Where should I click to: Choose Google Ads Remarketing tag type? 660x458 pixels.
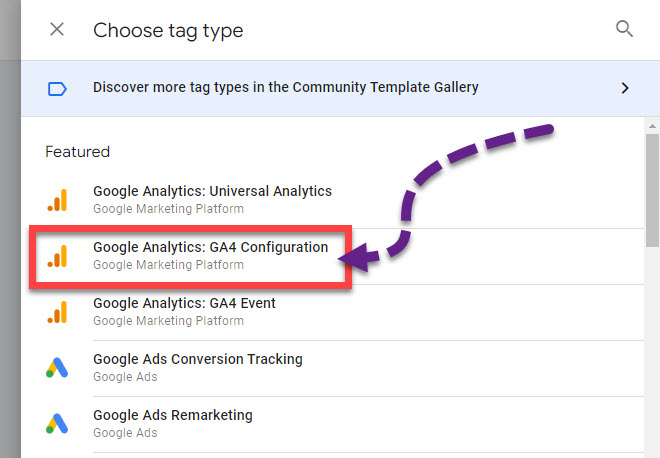click(x=172, y=415)
